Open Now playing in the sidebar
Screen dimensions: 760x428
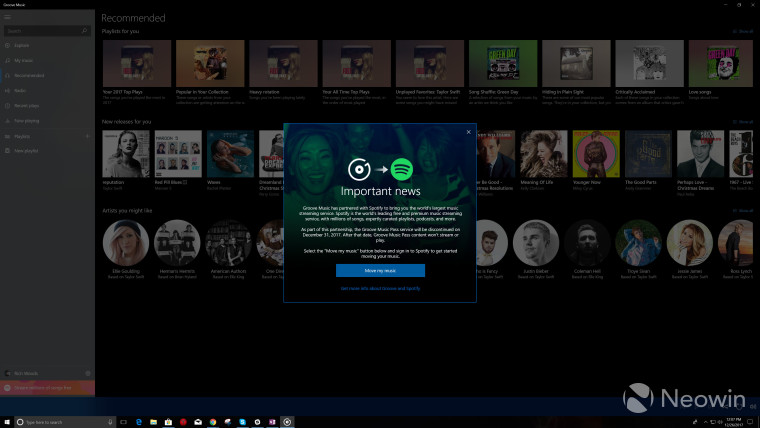tap(48, 121)
